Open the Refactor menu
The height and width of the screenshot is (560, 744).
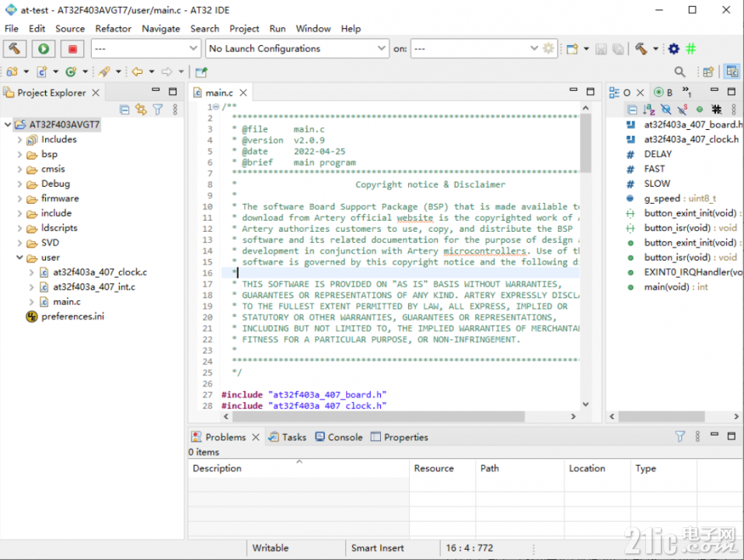[113, 29]
